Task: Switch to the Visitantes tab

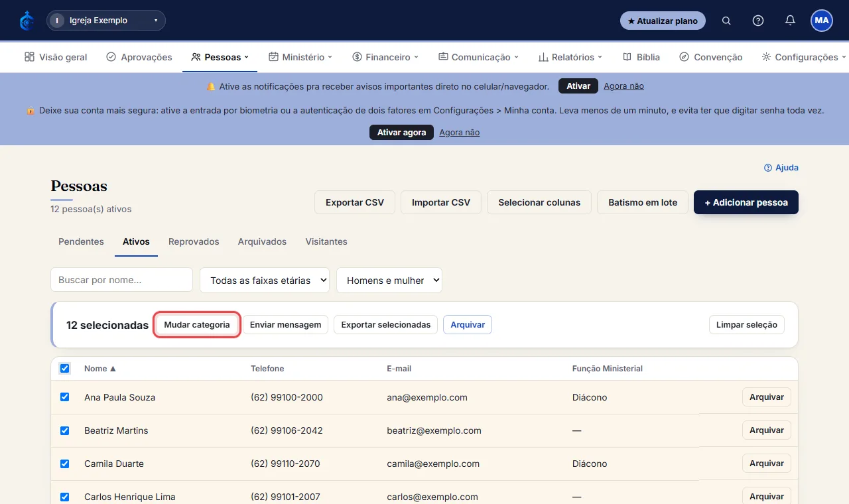Action: coord(326,241)
